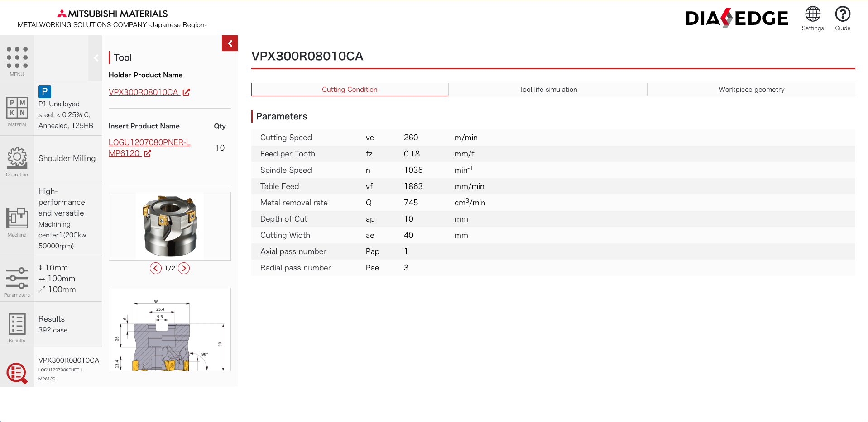Click the Radial pass number value 3

(406, 268)
